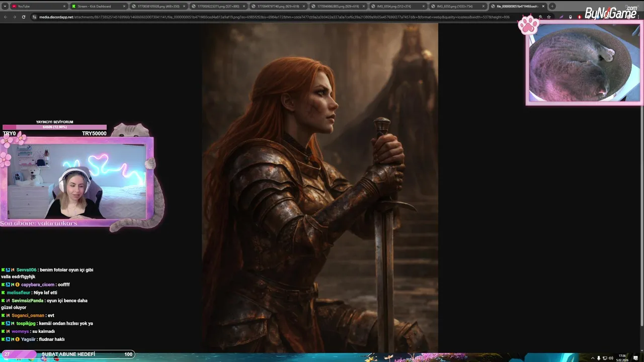Open a new browser tab

pyautogui.click(x=552, y=6)
